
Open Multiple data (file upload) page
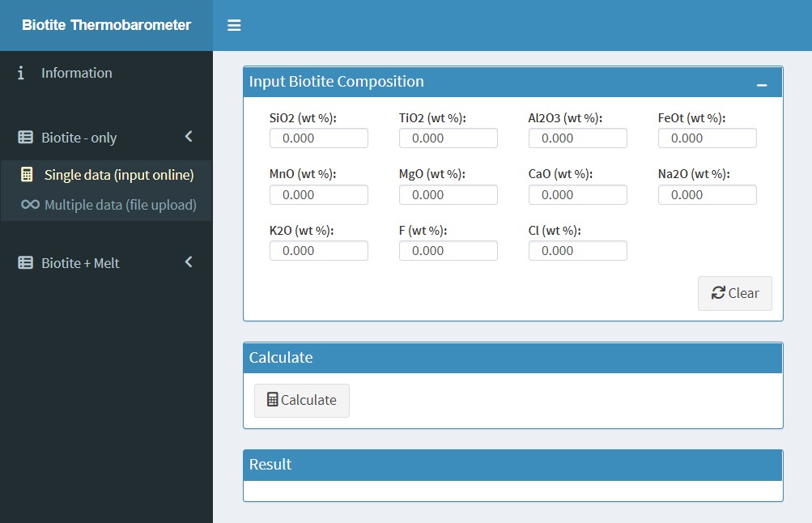click(120, 205)
